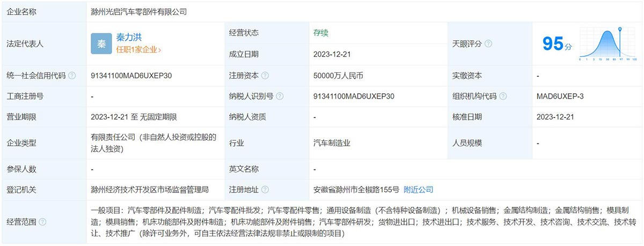Click the score distribution chart

[x=608, y=43]
